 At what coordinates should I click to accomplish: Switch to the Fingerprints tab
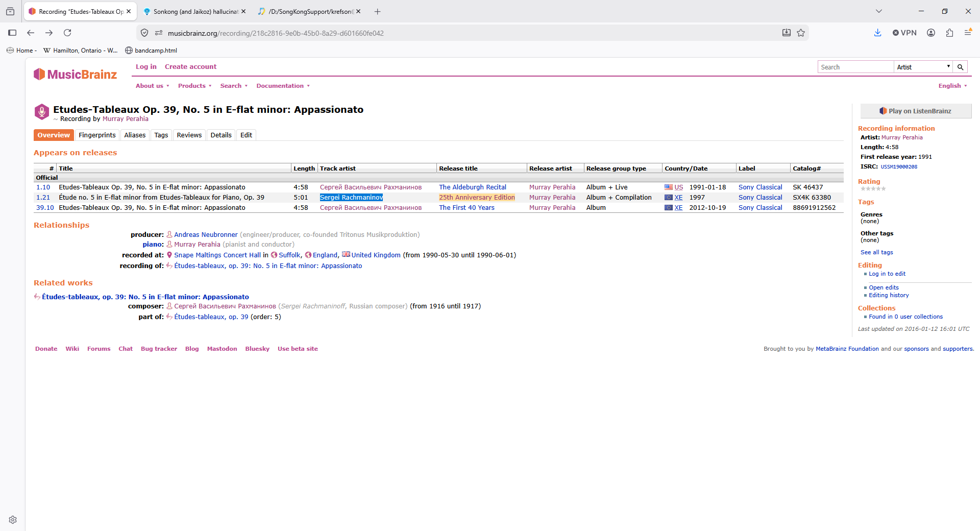[x=97, y=135]
